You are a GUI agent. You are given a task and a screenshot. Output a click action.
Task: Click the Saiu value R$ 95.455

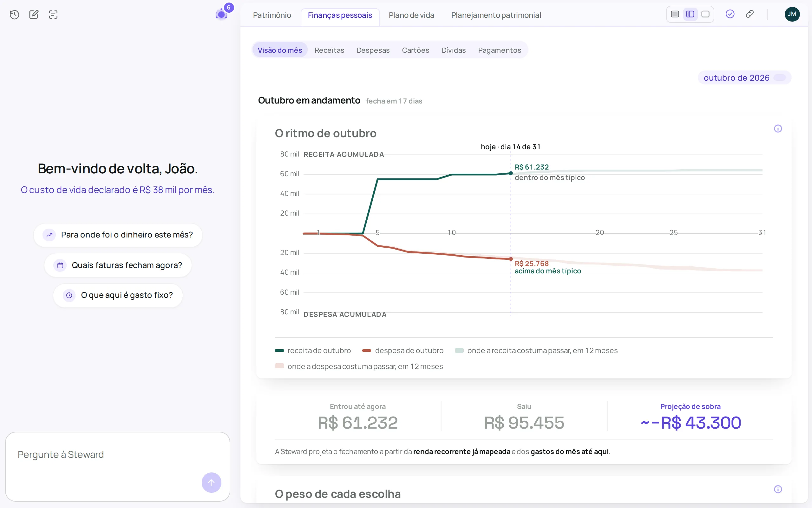tap(524, 423)
